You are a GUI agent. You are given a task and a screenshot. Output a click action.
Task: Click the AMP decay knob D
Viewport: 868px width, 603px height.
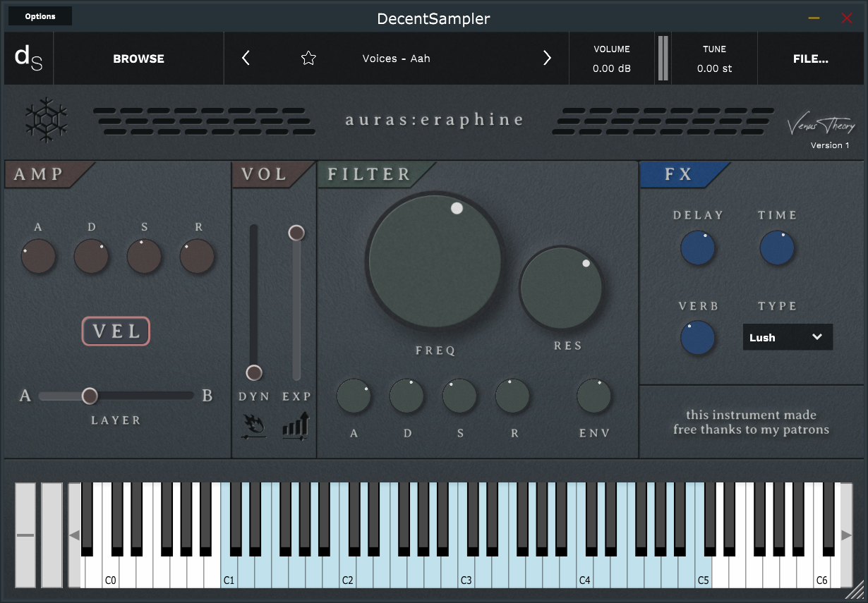[x=92, y=256]
